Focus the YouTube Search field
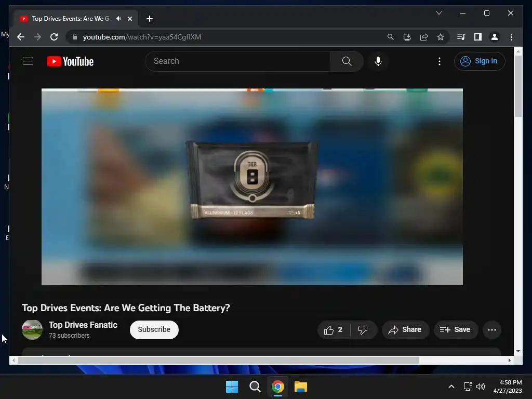This screenshot has width=532, height=399. (237, 61)
